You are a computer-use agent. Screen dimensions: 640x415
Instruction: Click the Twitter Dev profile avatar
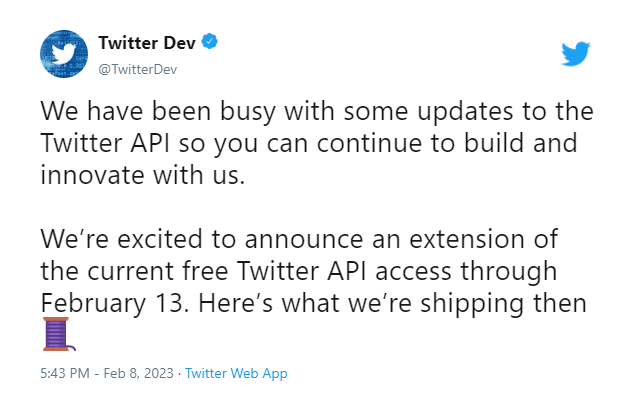[64, 56]
